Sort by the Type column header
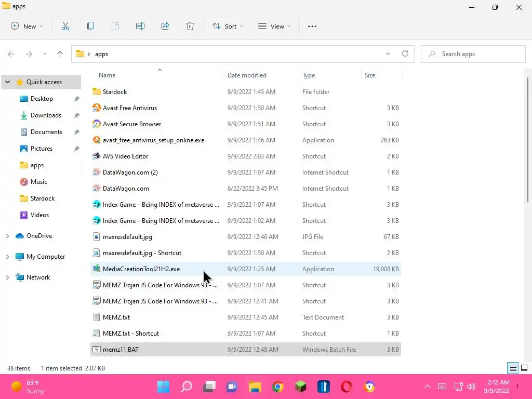This screenshot has height=399, width=532. tap(330, 75)
